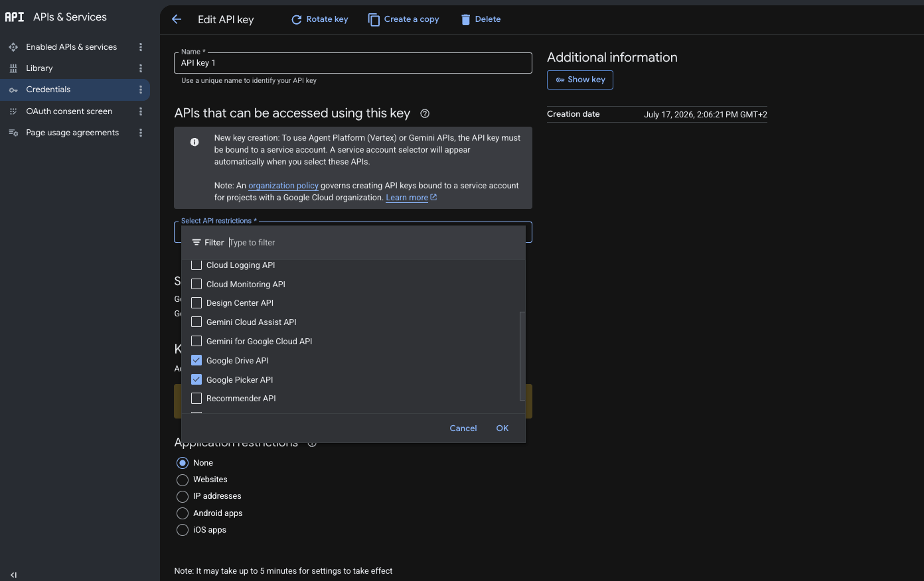Click Create a copy button
This screenshot has height=581, width=924.
[404, 19]
